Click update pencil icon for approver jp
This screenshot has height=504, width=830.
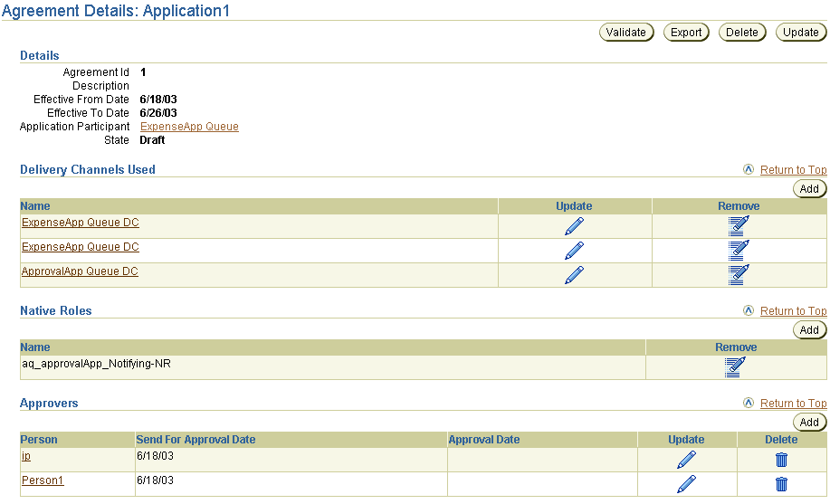(686, 460)
